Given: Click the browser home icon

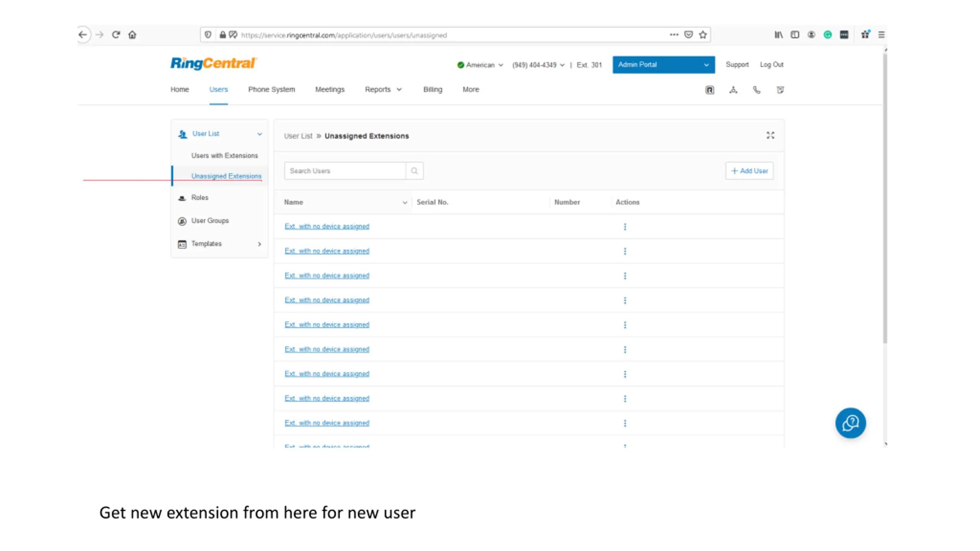Looking at the screenshot, I should [x=132, y=35].
